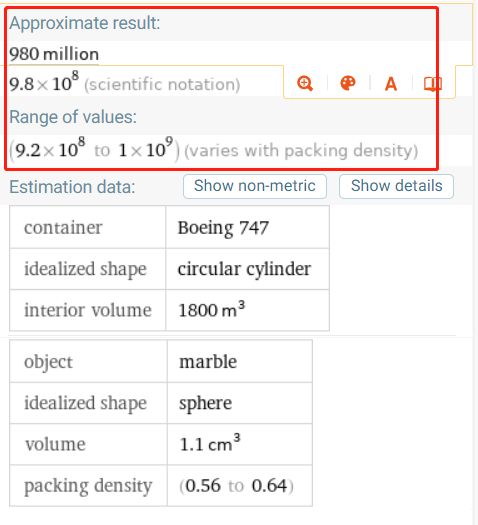Click the circular cylinder shape cell
The image size is (478, 525).
pyautogui.click(x=247, y=269)
